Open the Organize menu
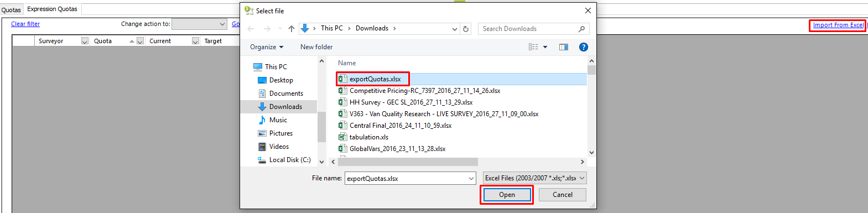 click(267, 47)
